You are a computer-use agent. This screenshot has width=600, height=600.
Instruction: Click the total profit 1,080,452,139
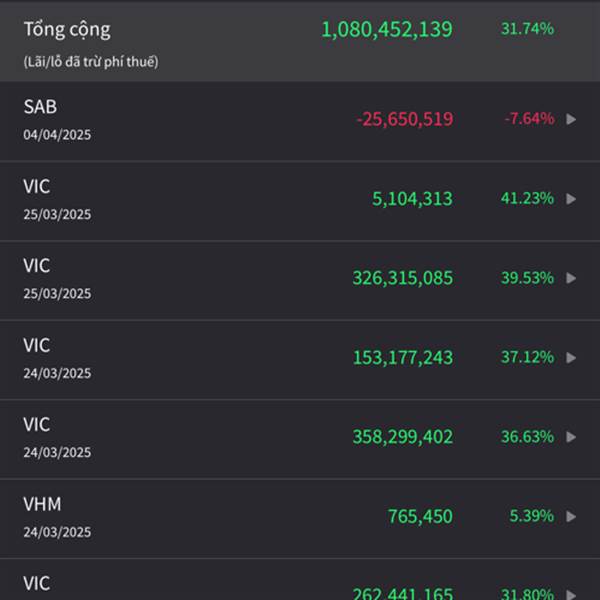pos(386,30)
